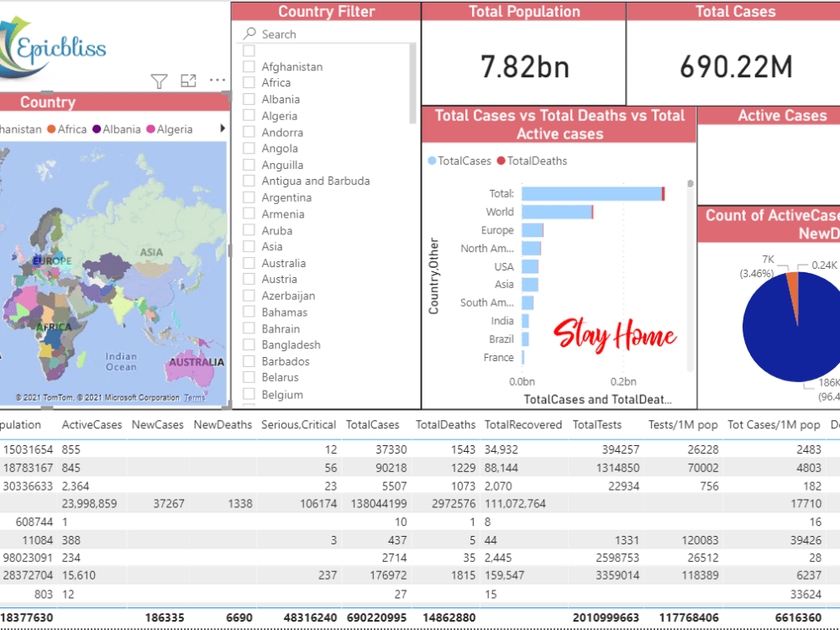Viewport: 840px width, 630px height.
Task: Check the Argentina checkbox in Country Filter
Action: [x=247, y=197]
